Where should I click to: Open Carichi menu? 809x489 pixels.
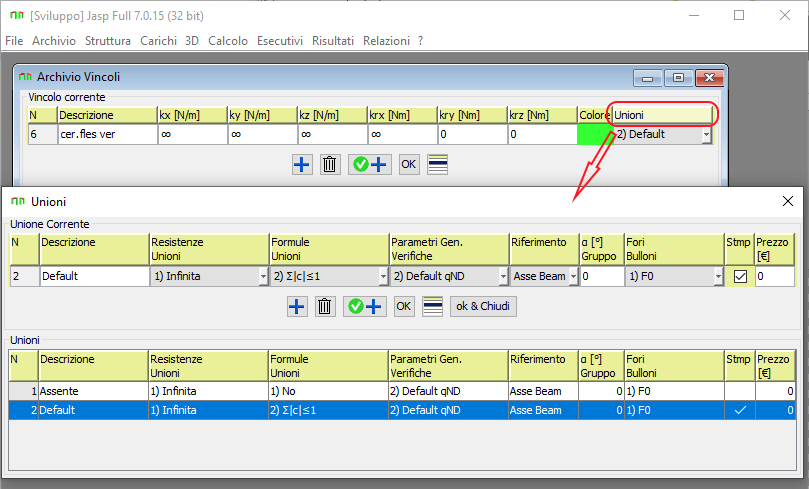(158, 41)
